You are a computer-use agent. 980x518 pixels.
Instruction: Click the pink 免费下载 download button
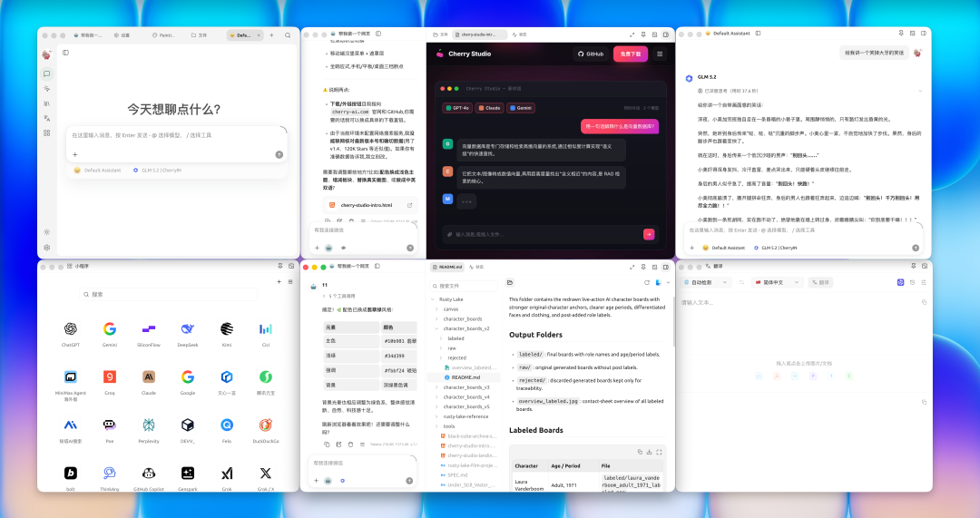coord(630,54)
